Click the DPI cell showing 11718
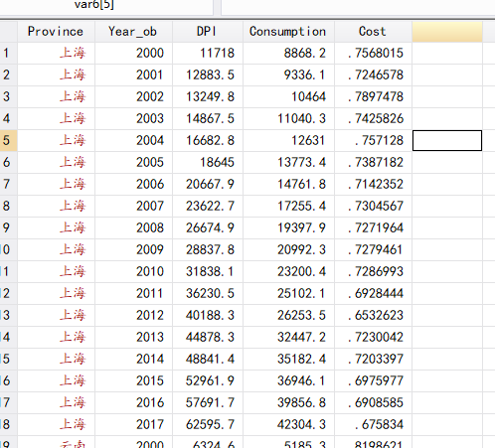Viewport: 495px width, 448px height. 208,53
